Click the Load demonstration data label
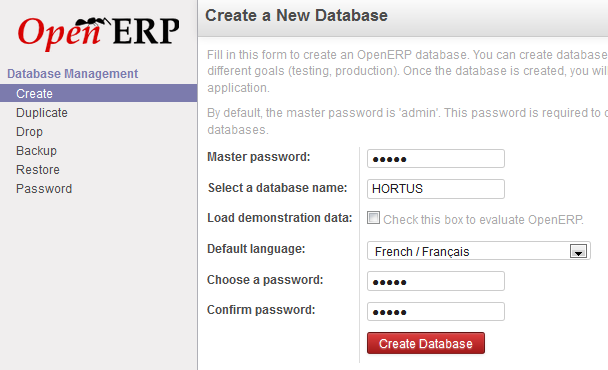The height and width of the screenshot is (370, 608). click(x=280, y=218)
